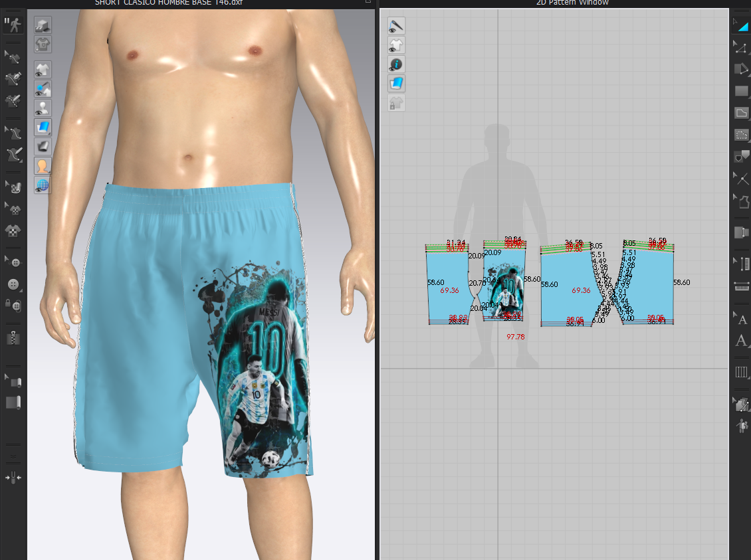Click the Fasten Button lock icon

[13, 304]
